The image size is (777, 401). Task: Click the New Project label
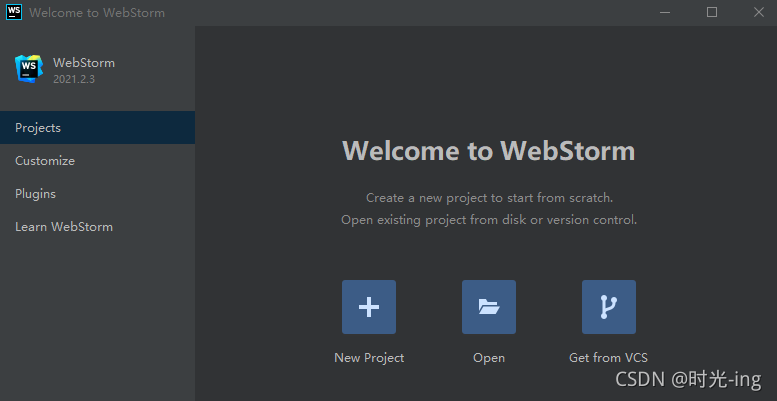point(369,357)
